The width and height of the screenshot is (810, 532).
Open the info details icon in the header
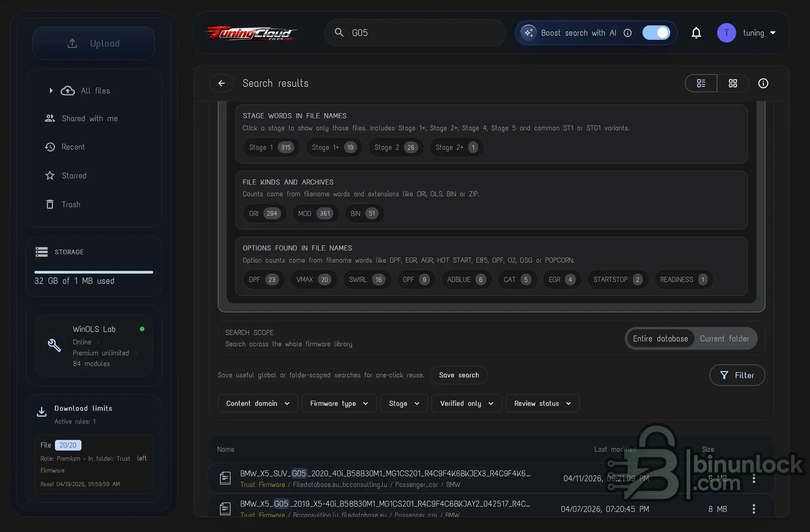point(763,83)
